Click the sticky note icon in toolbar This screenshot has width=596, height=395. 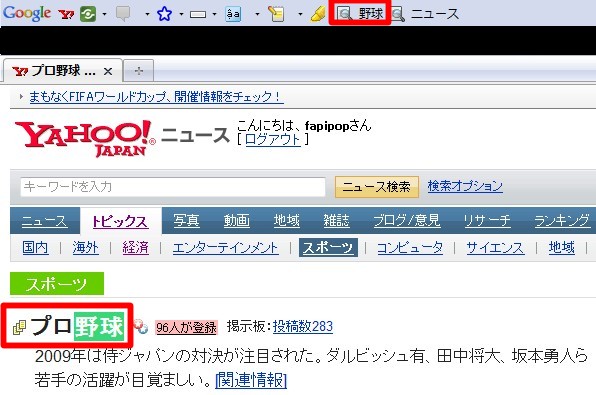tap(276, 14)
